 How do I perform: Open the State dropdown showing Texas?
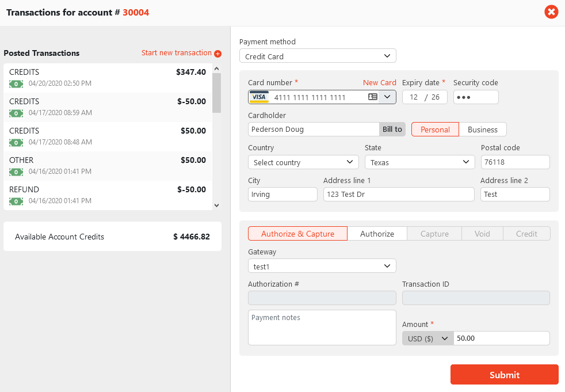(x=419, y=162)
